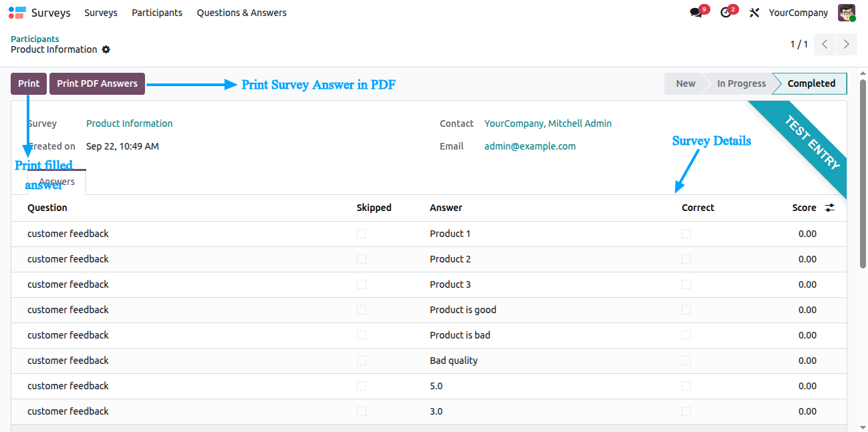Toggle Skipped checkbox for Bad quality row

coord(361,361)
